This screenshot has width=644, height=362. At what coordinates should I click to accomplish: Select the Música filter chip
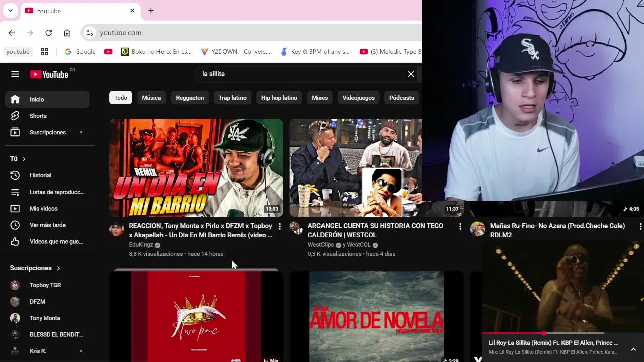pos(151,98)
